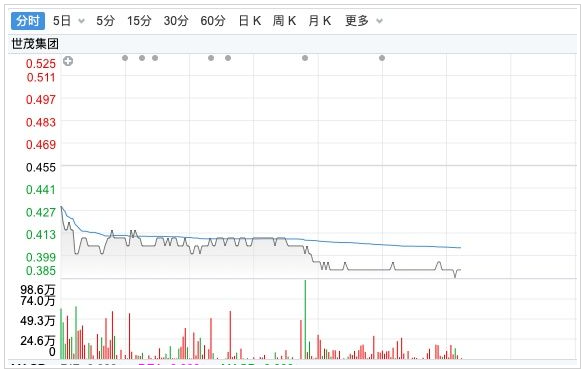Switch to the 15分 interval
Viewport: 587px width, 375px height.
click(x=139, y=21)
